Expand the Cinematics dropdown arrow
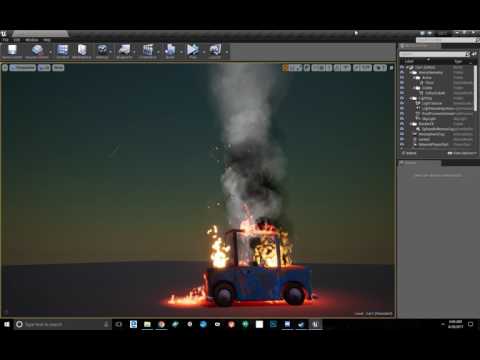The height and width of the screenshot is (360, 480). [159, 52]
